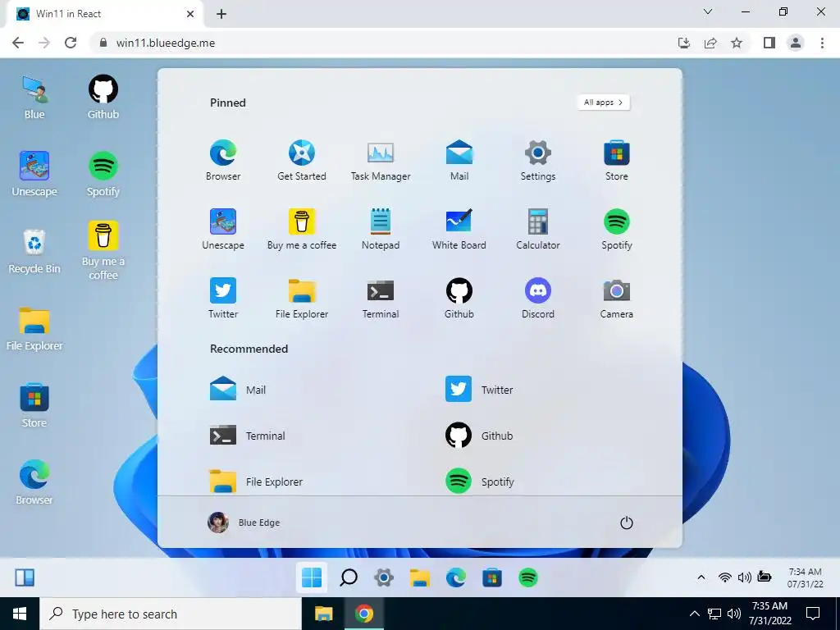
Task: Open the Discord app
Action: coord(538,298)
